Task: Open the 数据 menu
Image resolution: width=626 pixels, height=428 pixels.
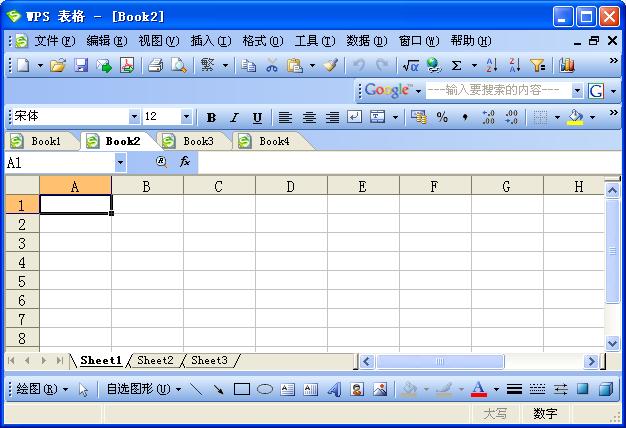Action: 366,41
